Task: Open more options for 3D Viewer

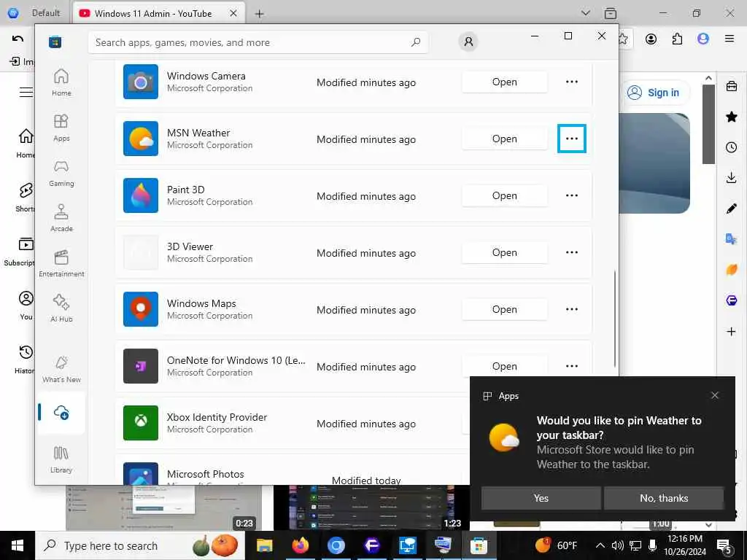Action: point(572,252)
